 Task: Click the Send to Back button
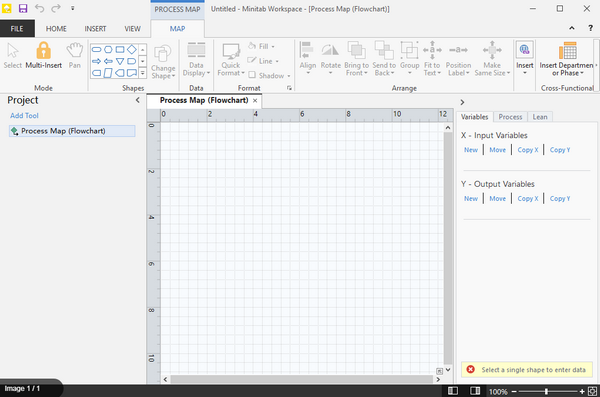[384, 58]
